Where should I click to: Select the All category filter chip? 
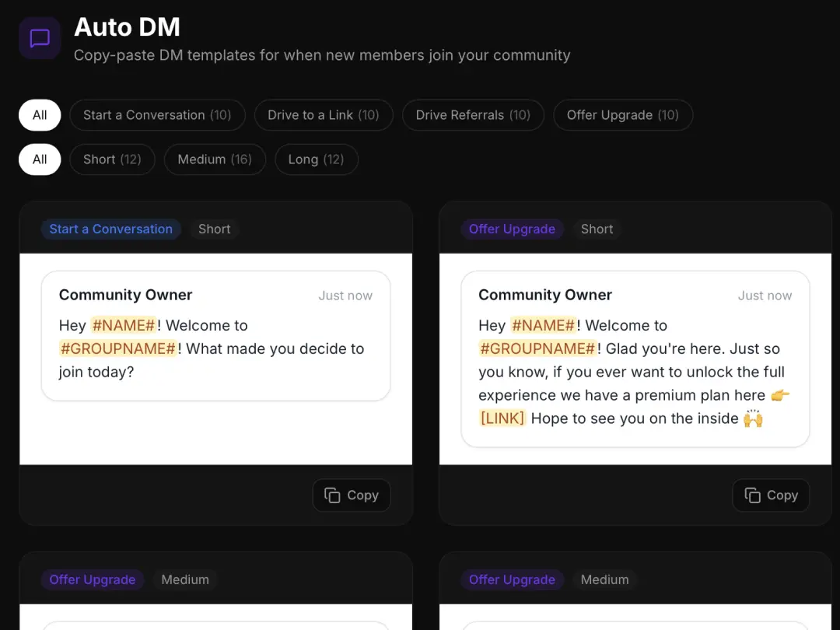click(39, 115)
